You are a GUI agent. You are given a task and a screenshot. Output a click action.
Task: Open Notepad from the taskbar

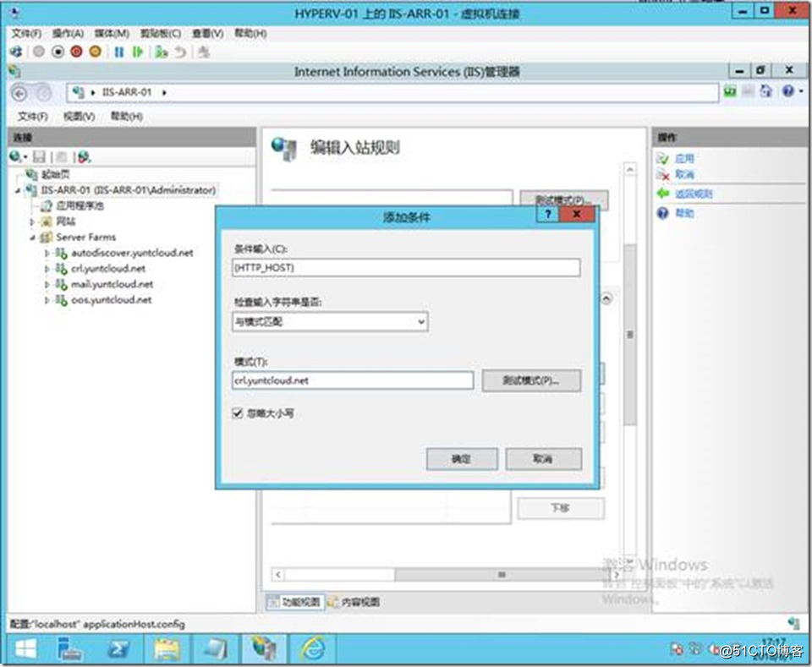(216, 649)
